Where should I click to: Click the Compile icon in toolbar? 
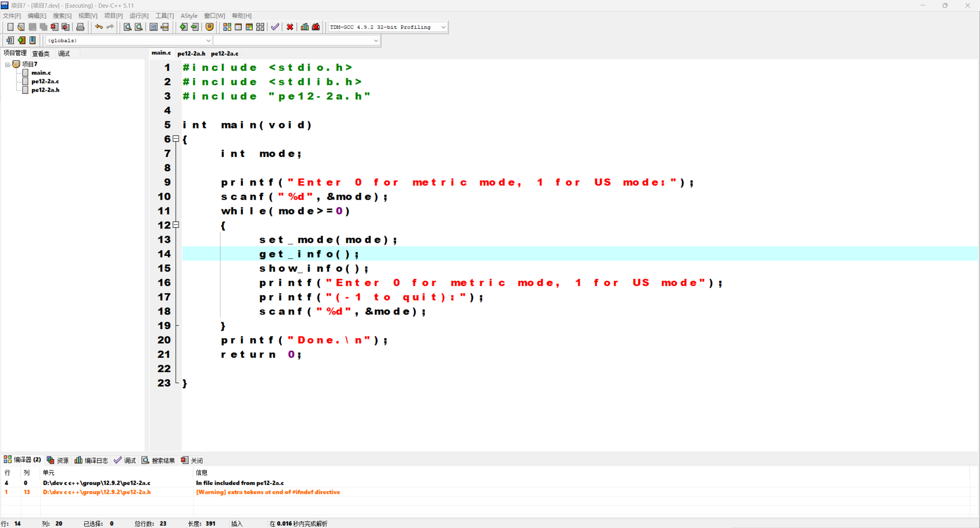tap(227, 27)
